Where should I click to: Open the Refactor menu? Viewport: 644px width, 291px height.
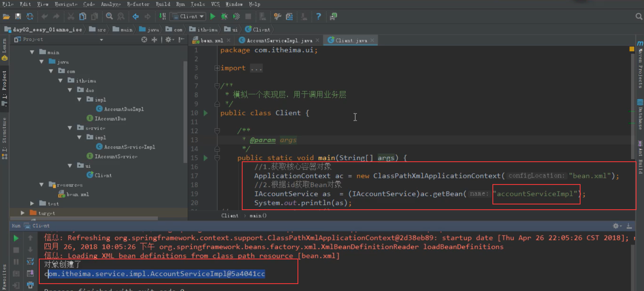138,4
